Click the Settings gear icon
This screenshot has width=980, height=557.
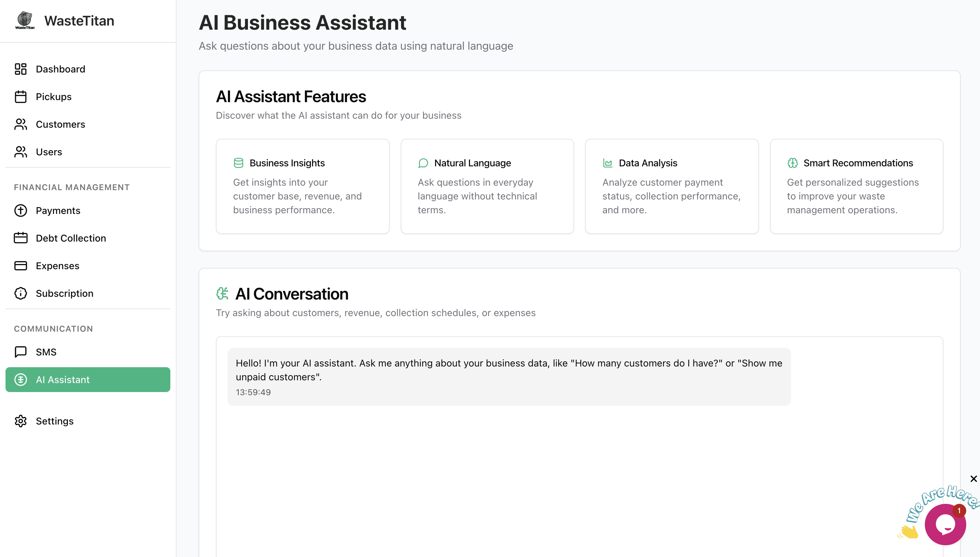[21, 421]
